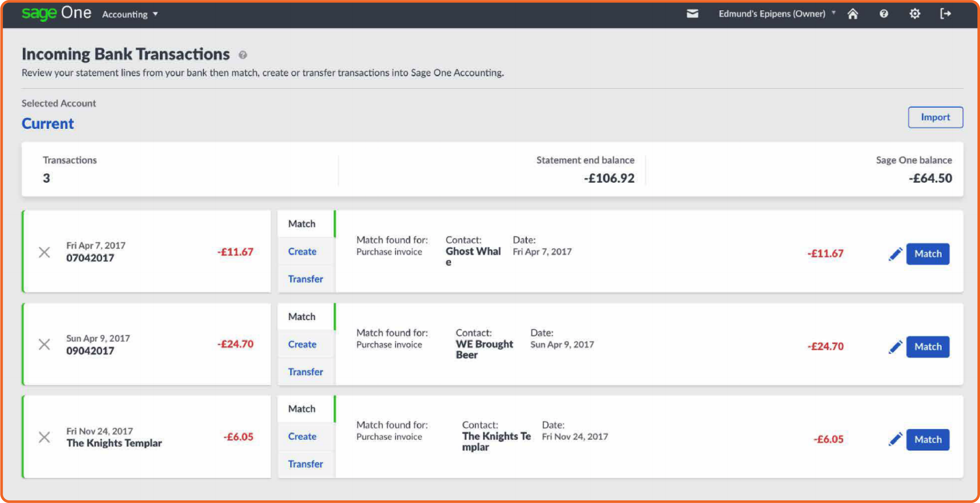Open the Current account link
This screenshot has height=503, width=980.
click(x=48, y=124)
